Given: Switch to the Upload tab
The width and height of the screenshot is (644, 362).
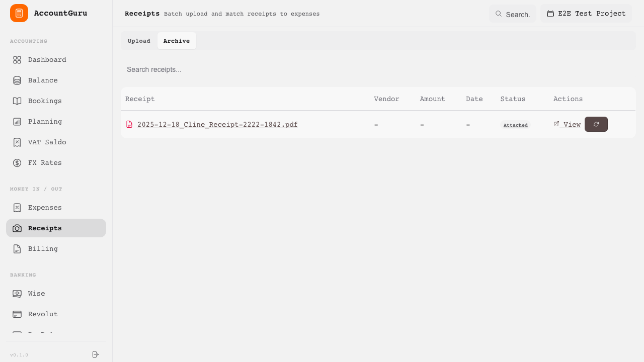Looking at the screenshot, I should click(139, 41).
